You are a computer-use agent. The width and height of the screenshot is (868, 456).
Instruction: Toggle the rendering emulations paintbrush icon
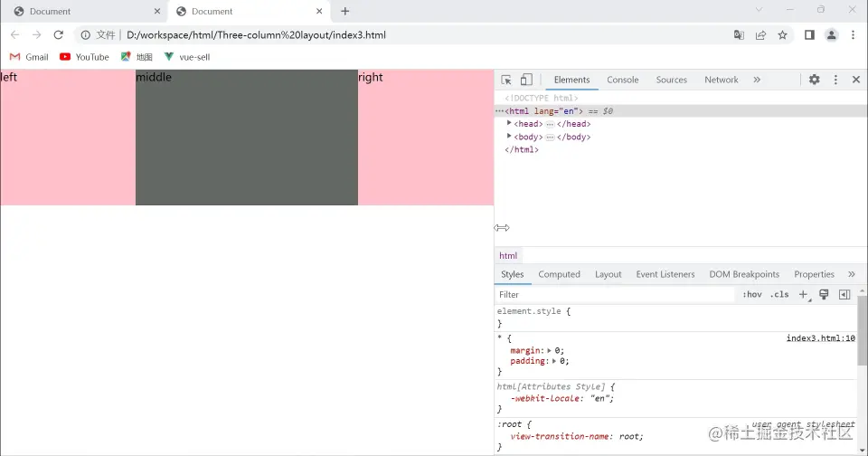pyautogui.click(x=824, y=295)
